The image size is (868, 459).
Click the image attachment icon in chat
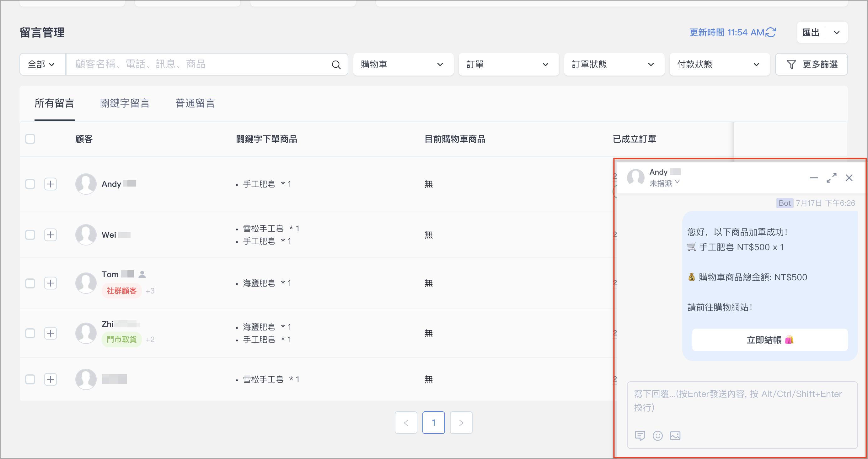(x=675, y=435)
